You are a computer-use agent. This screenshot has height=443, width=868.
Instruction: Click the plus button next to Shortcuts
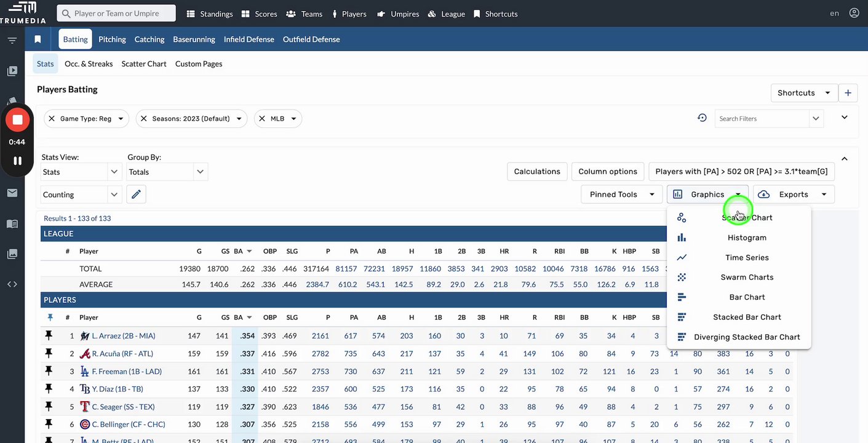[848, 93]
